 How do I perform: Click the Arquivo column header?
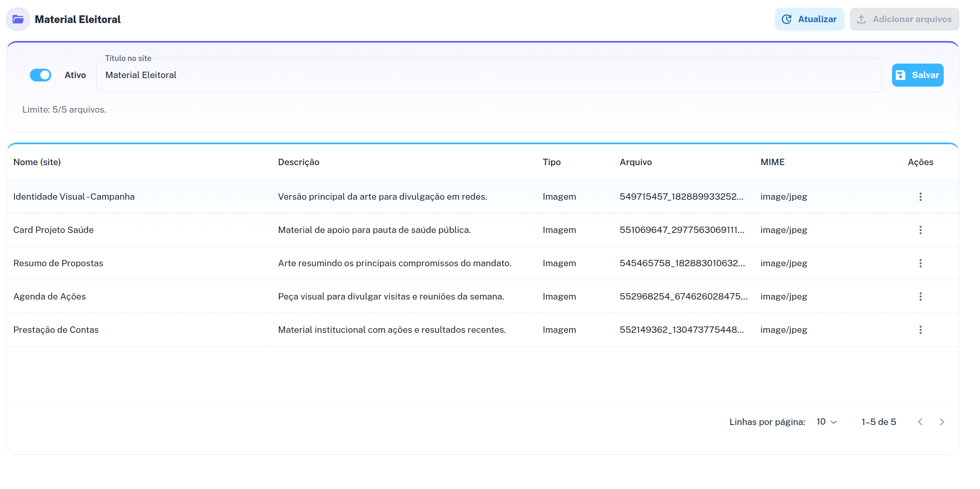[x=635, y=162]
